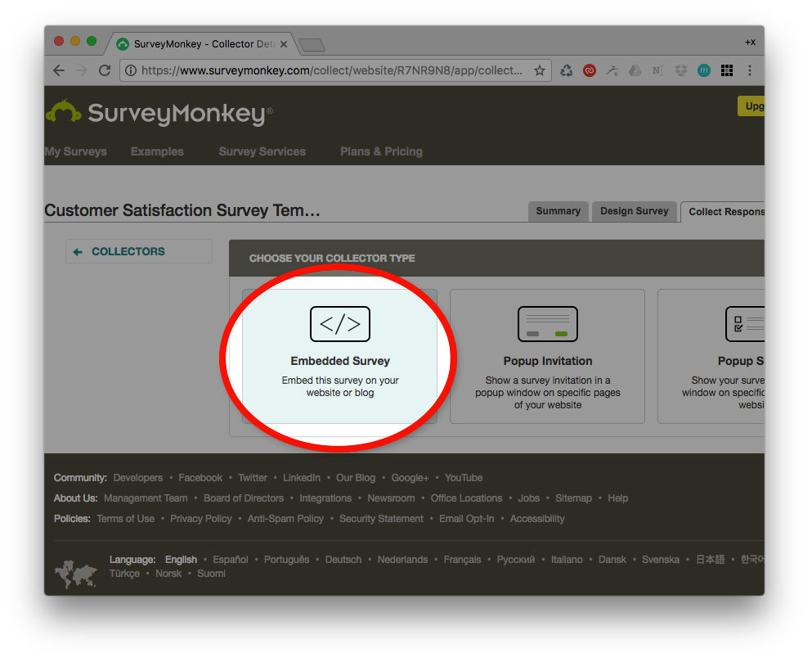The image size is (812, 662).
Task: Click the teal 'm' extension icon
Action: coord(704,70)
